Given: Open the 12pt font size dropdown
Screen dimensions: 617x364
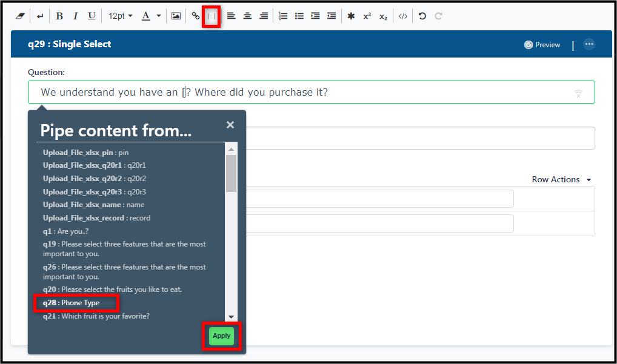Looking at the screenshot, I should pyautogui.click(x=121, y=16).
